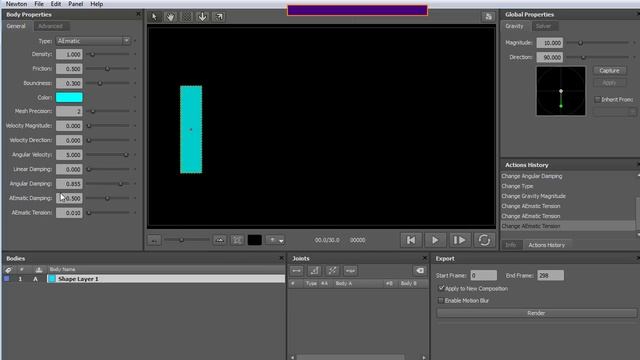The height and width of the screenshot is (360, 640).
Task: Switch to Info tab
Action: [511, 245]
